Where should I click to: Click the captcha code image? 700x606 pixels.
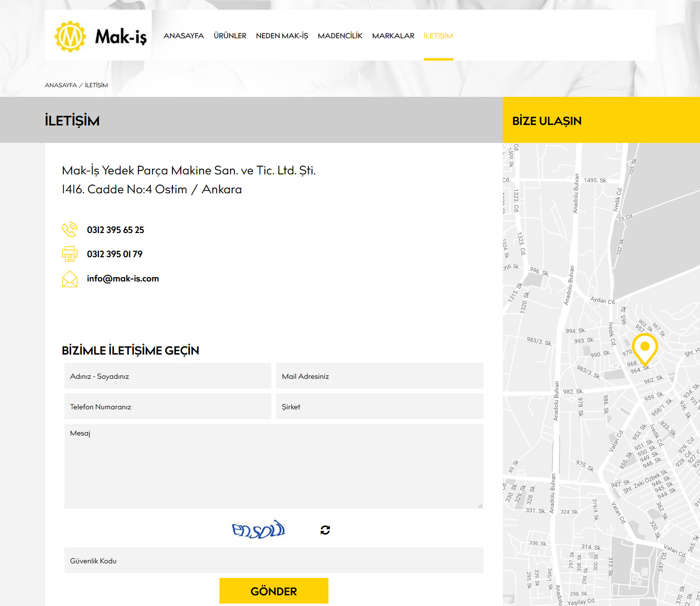click(x=259, y=529)
